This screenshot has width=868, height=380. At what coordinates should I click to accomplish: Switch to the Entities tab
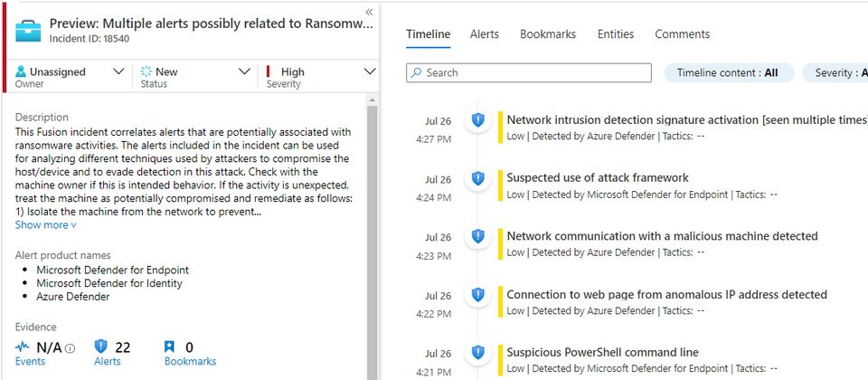(x=615, y=34)
